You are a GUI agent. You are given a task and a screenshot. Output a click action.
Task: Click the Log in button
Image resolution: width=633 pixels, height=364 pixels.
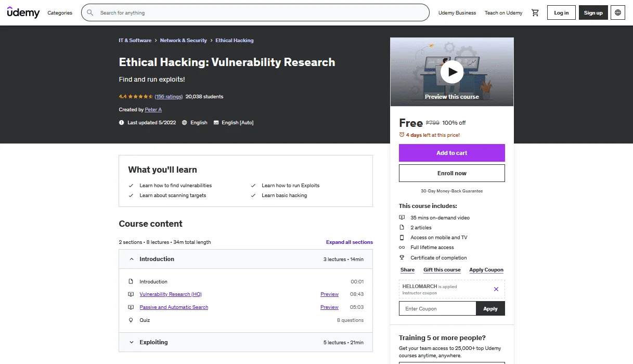561,12
